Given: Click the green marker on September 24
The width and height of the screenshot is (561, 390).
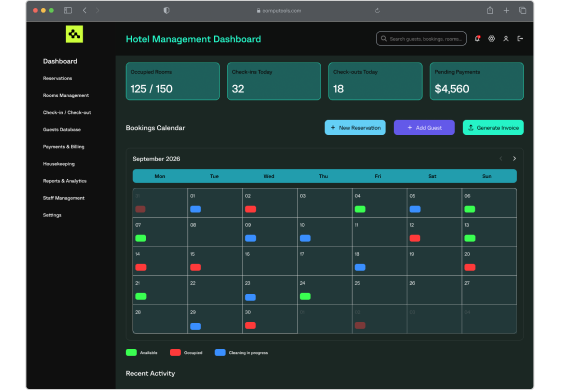Looking at the screenshot, I should point(305,296).
